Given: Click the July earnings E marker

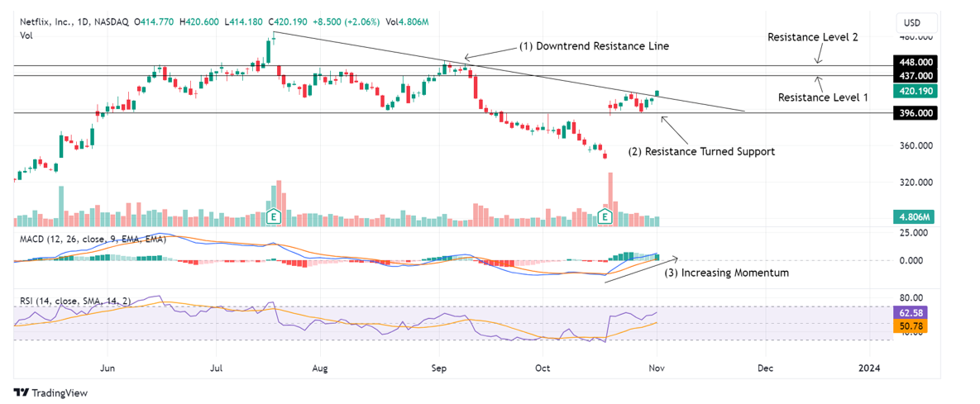Looking at the screenshot, I should click(x=273, y=216).
